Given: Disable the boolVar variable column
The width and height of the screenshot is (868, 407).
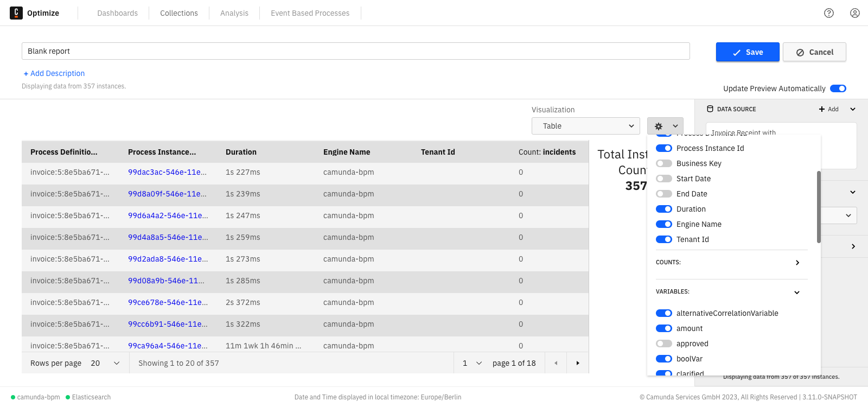Looking at the screenshot, I should 664,359.
